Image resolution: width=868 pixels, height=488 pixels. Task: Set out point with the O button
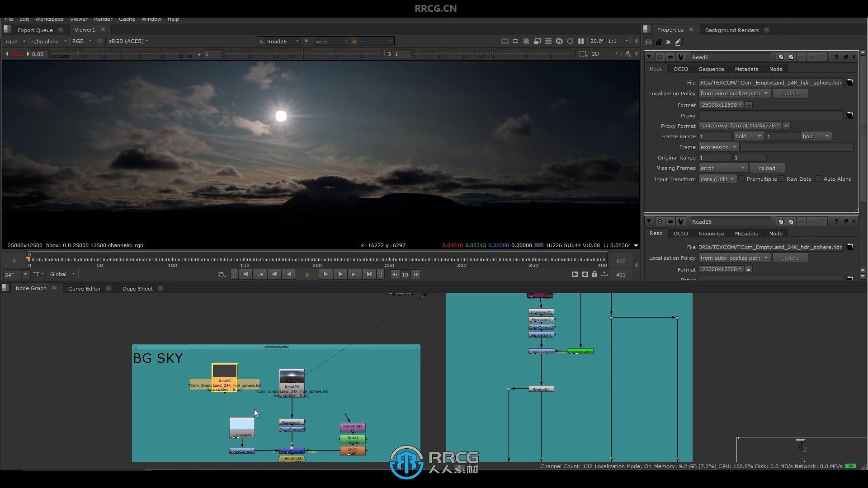(381, 274)
